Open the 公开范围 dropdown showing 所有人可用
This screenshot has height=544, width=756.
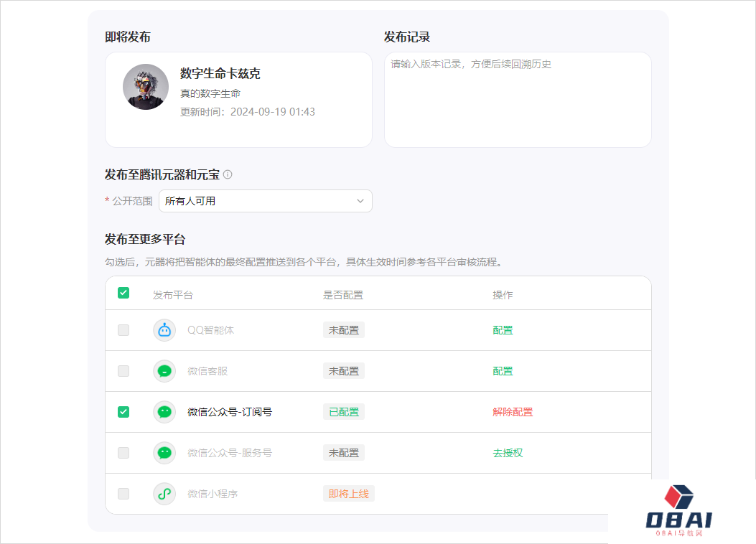[265, 201]
